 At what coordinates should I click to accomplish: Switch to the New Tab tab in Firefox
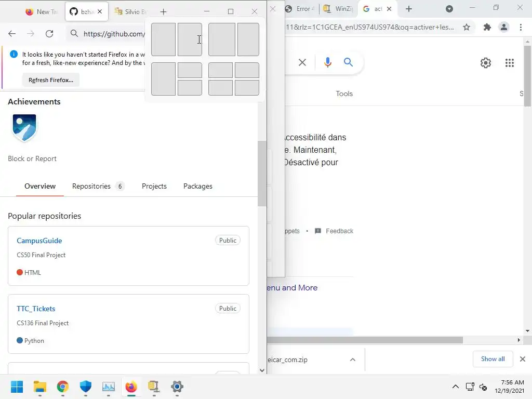42,12
